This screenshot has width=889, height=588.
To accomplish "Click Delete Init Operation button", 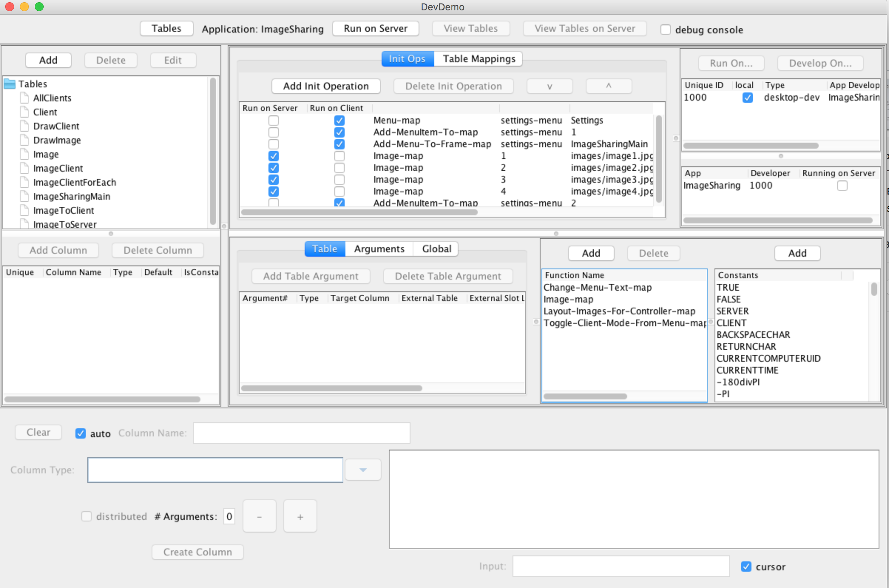I will 453,86.
